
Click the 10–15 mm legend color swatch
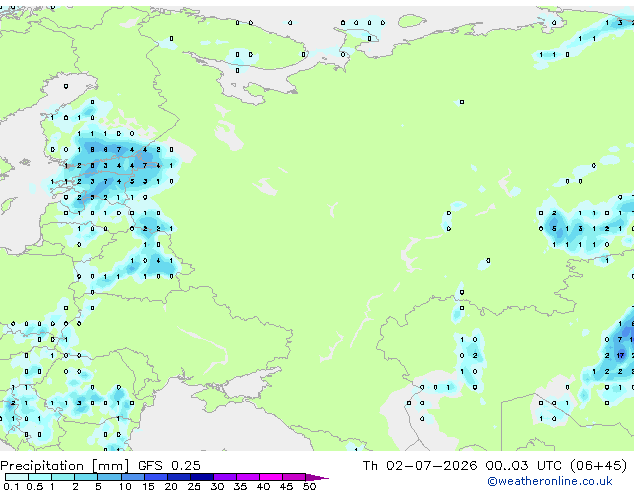point(133,477)
